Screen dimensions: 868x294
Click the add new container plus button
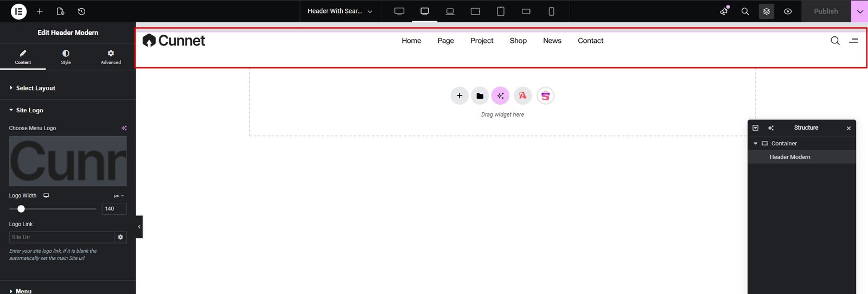[x=459, y=96]
